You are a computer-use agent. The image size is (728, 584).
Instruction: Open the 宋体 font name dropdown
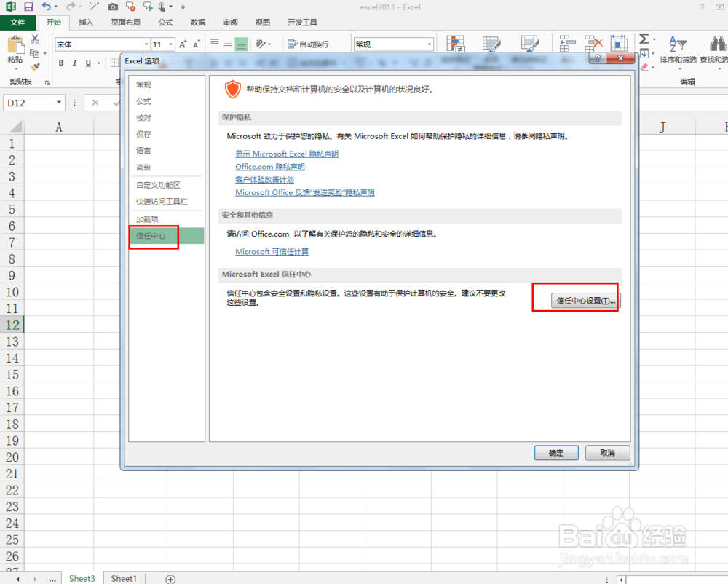(146, 44)
